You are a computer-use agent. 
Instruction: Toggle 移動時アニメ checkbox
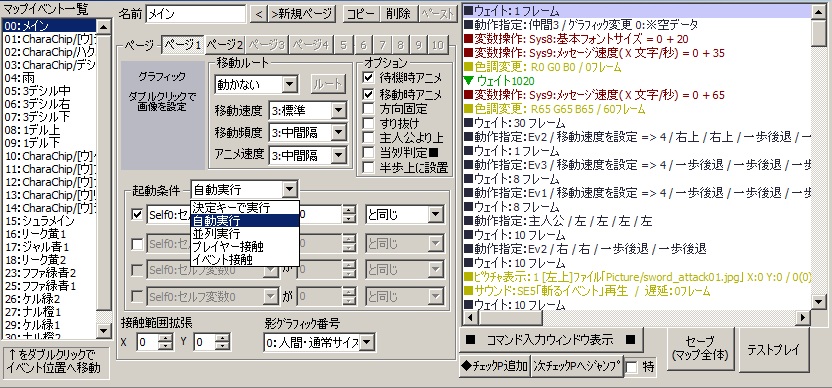pyautogui.click(x=369, y=94)
